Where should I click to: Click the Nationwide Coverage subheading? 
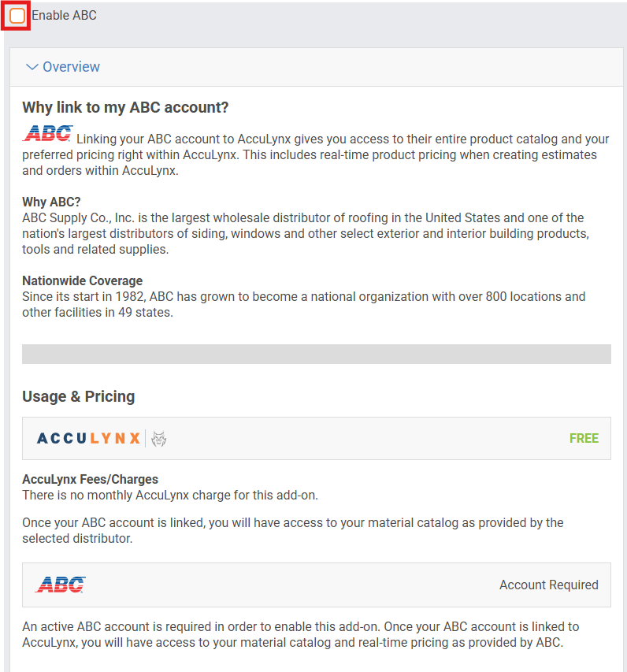click(82, 280)
